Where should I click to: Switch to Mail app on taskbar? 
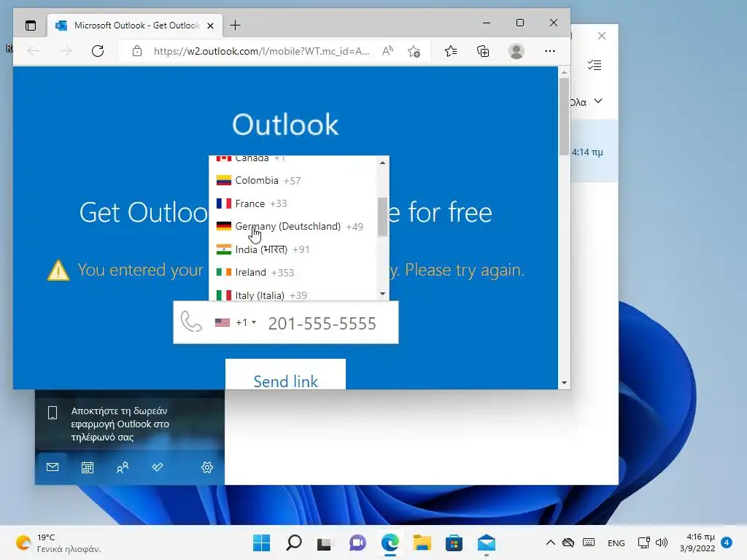487,542
